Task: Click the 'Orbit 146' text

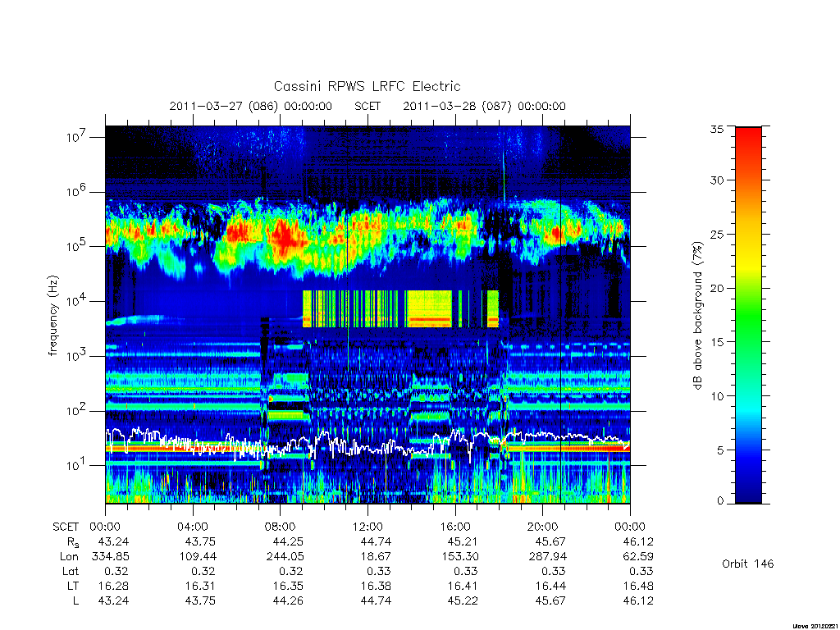Action: [x=748, y=564]
